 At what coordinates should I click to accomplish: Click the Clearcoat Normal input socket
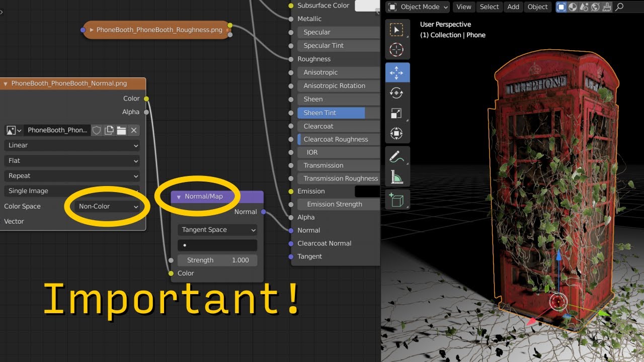[x=291, y=243]
